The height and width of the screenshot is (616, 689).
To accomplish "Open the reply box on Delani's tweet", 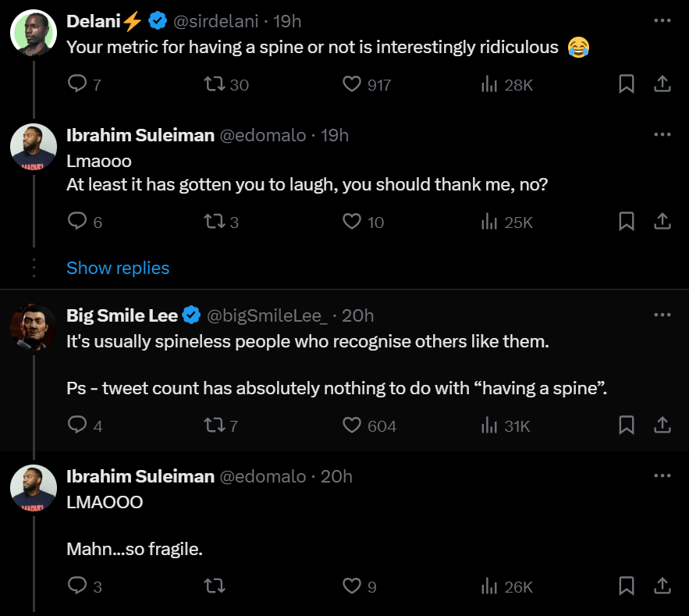I will coord(76,84).
